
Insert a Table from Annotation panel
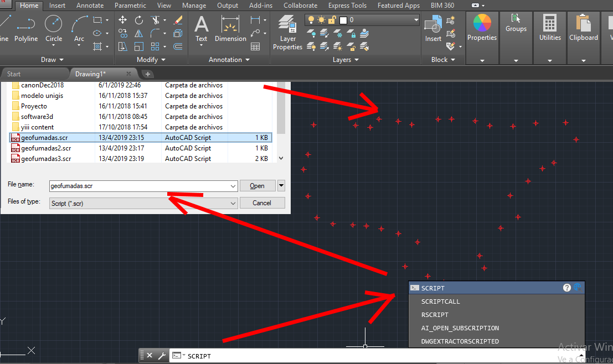[x=255, y=47]
